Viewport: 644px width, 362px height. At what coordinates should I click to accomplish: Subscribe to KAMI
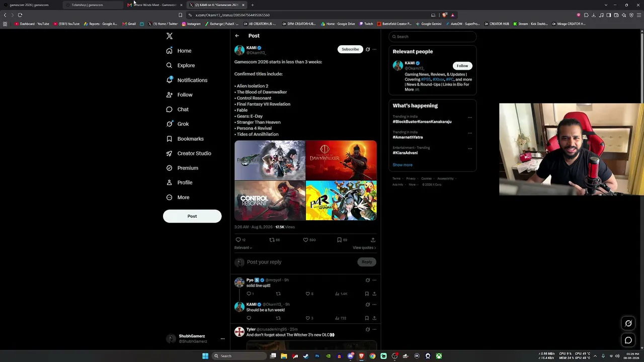click(350, 49)
